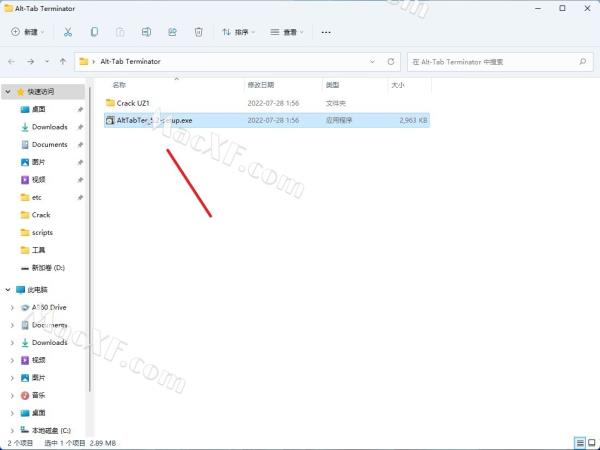This screenshot has height=450, width=600.
Task: Click the title bar folder icon
Action: tap(8, 8)
